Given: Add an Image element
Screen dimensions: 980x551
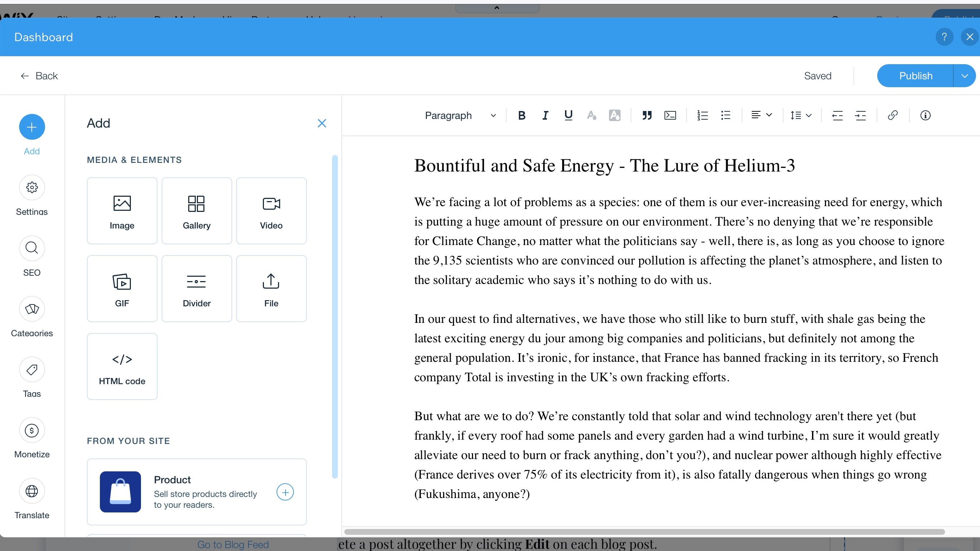Looking at the screenshot, I should (x=122, y=211).
